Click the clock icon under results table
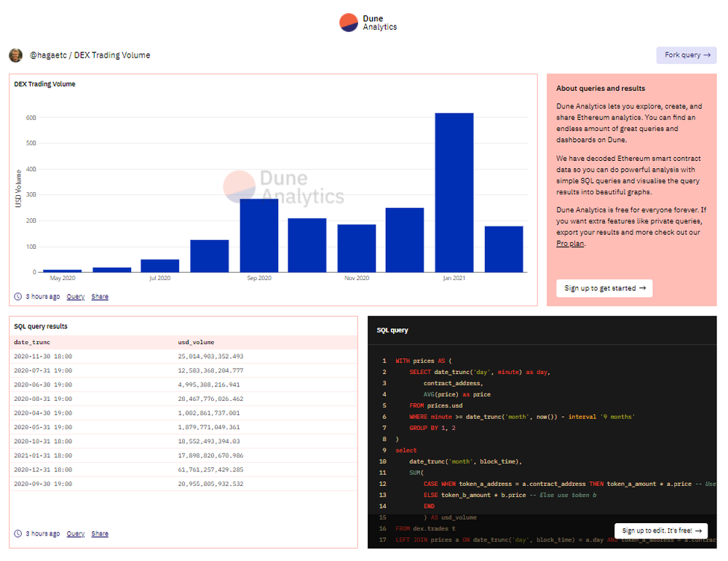 coord(17,533)
